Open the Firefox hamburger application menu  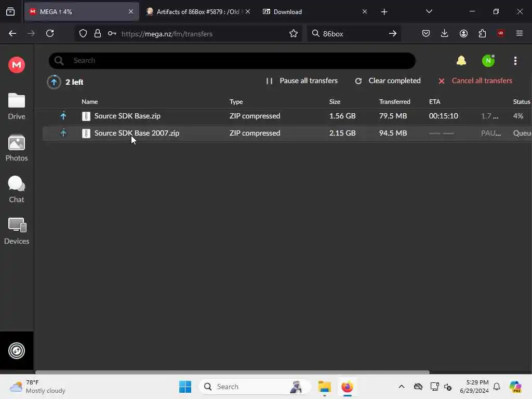[519, 33]
